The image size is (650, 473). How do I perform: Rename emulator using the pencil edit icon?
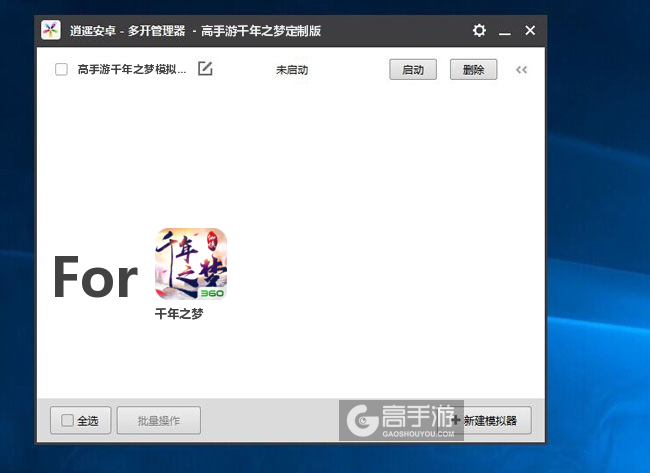point(205,69)
